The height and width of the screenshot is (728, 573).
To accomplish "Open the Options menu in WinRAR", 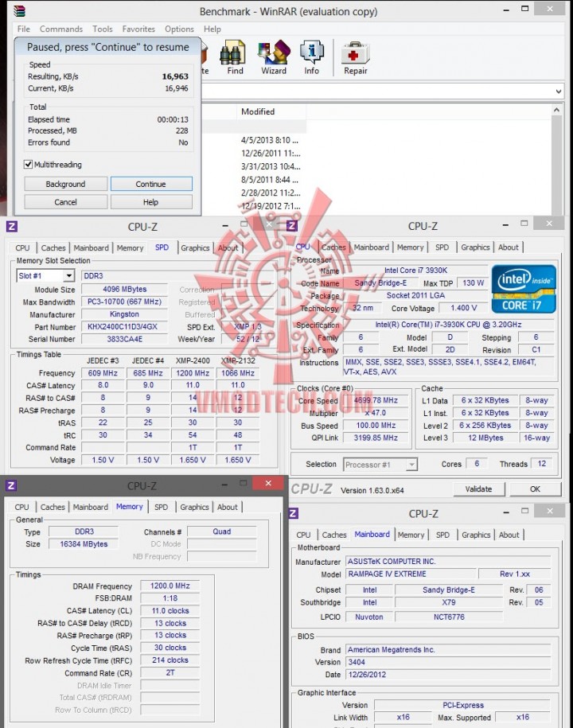I will [x=179, y=29].
